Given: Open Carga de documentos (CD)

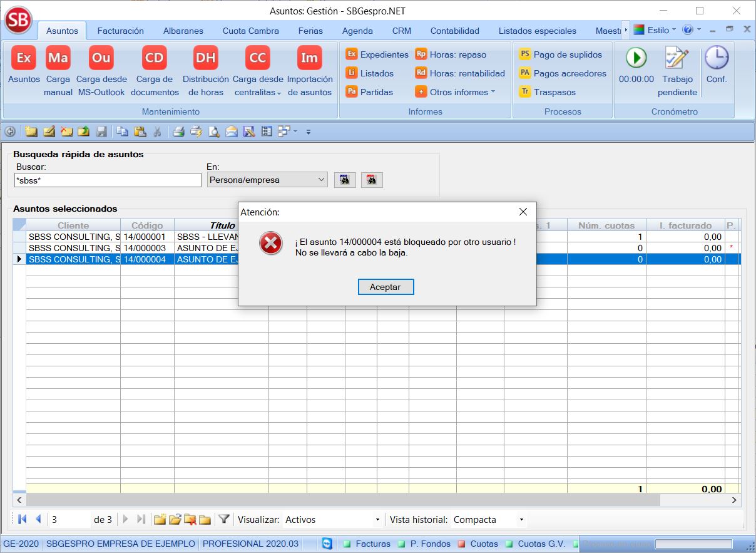Looking at the screenshot, I should point(154,58).
